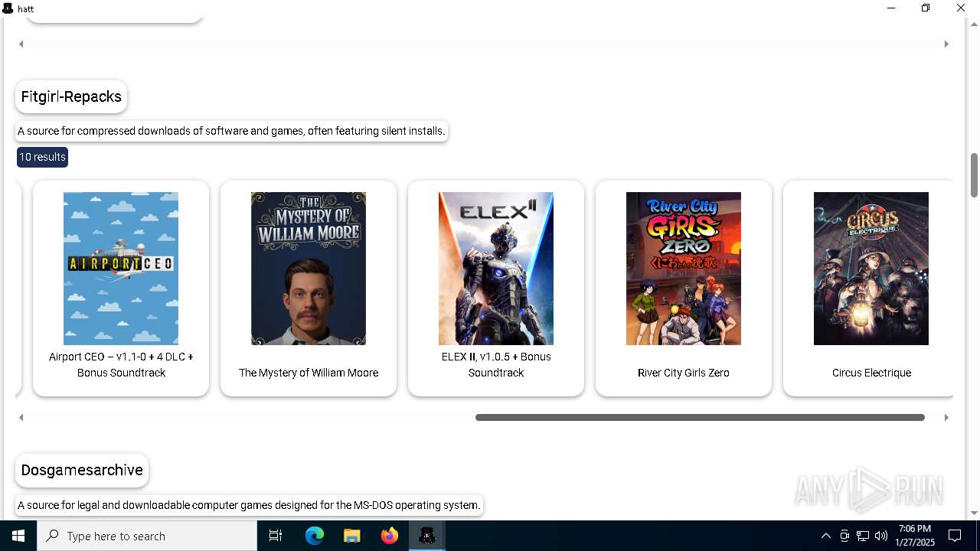Click right arrow of Fitgirl results scrollbar
Image resolution: width=980 pixels, height=551 pixels.
click(946, 417)
